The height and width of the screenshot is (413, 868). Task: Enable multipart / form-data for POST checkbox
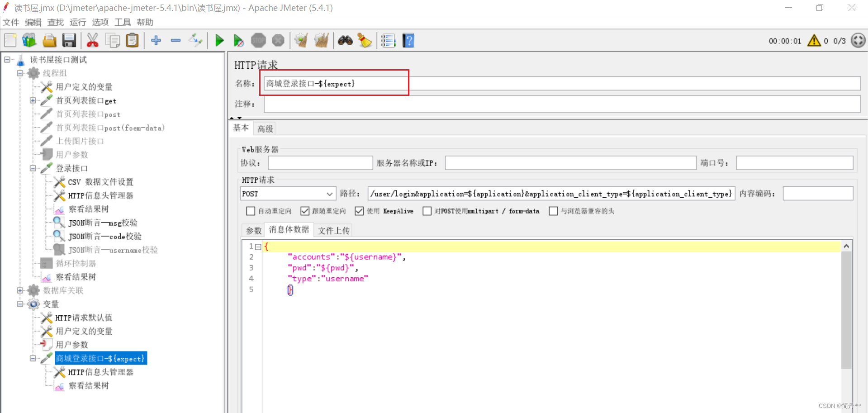click(x=427, y=211)
